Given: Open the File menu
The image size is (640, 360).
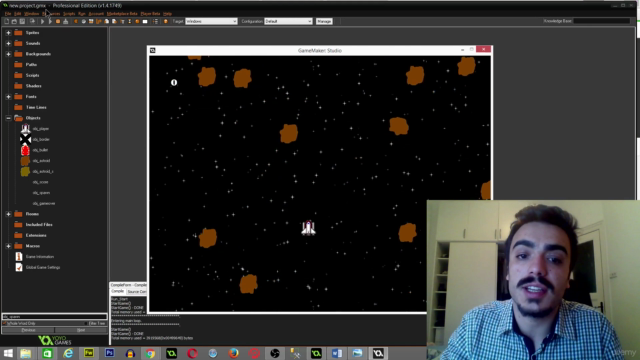Looking at the screenshot, I should coord(8,13).
